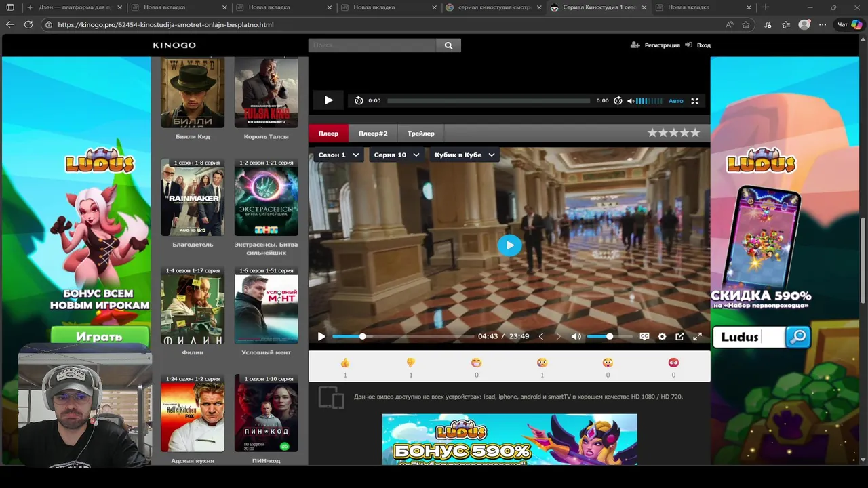This screenshot has width=868, height=488.
Task: Go back in the browser
Action: pos(9,24)
